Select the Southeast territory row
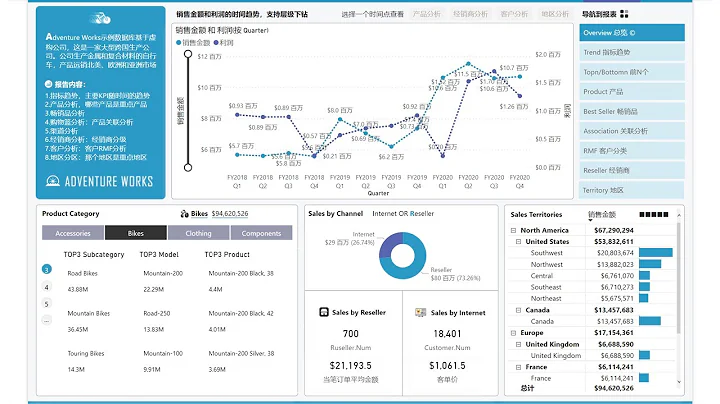This screenshot has height=404, width=720. click(591, 287)
